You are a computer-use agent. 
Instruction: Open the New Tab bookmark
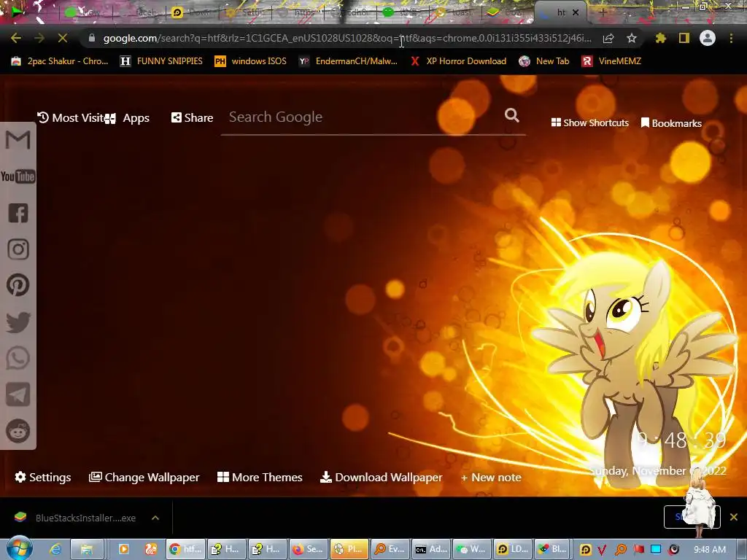pos(544,61)
